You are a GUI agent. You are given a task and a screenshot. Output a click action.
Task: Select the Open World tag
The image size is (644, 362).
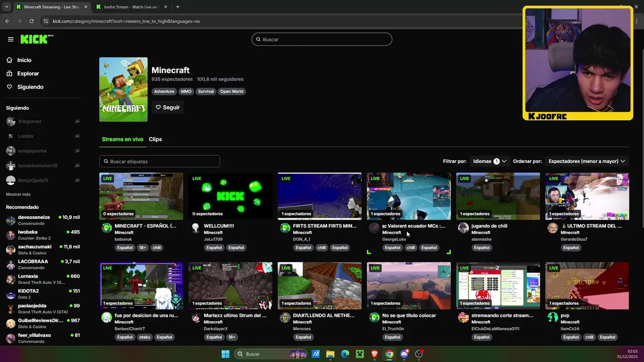tap(231, 92)
